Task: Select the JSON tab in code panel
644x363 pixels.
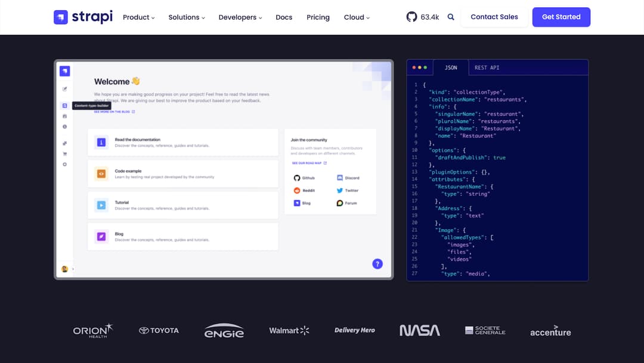Action: 451,67
